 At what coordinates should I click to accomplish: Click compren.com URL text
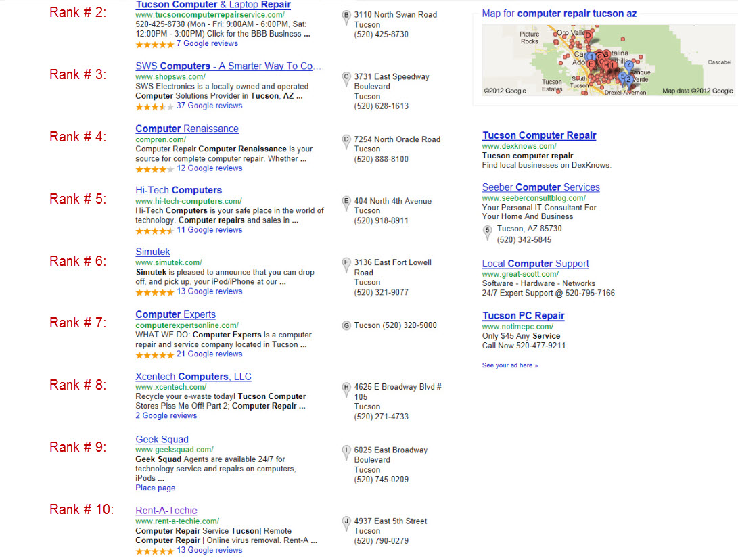pyautogui.click(x=160, y=139)
